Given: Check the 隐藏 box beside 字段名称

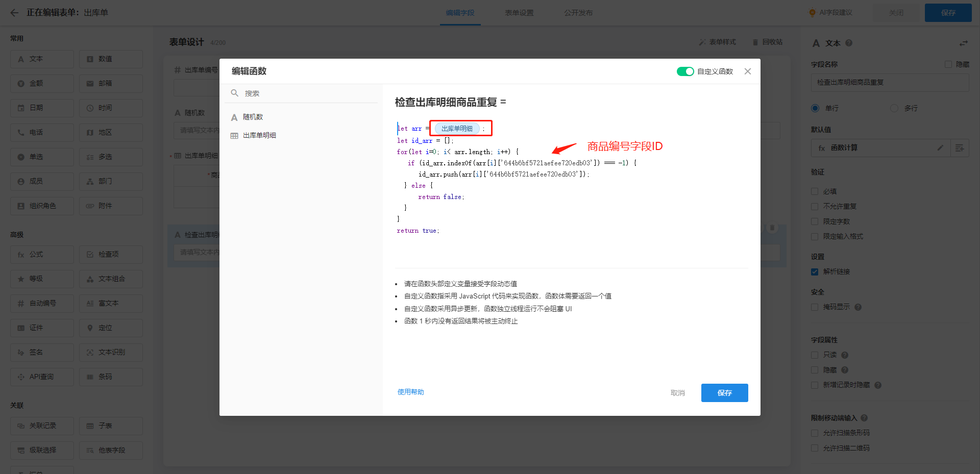Looking at the screenshot, I should (948, 64).
